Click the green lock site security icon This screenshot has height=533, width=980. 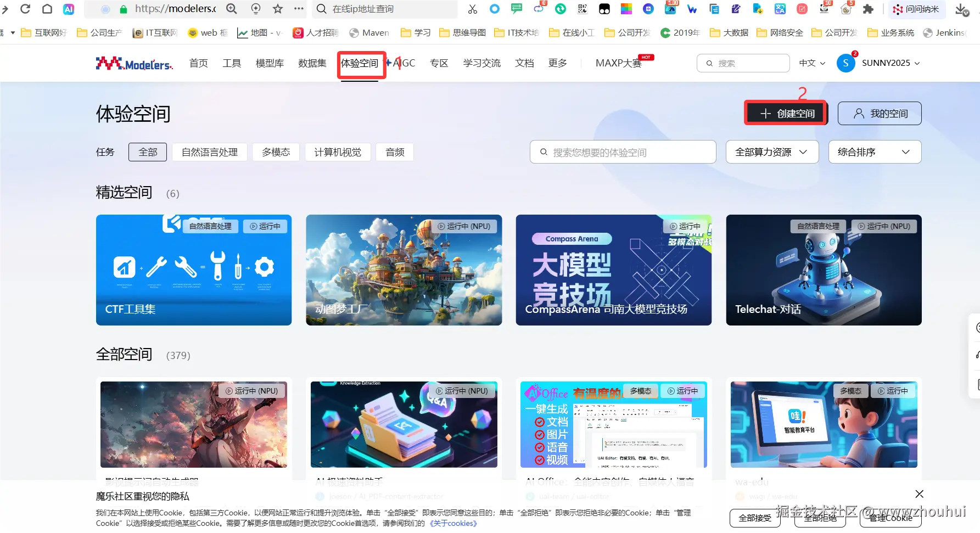coord(124,9)
